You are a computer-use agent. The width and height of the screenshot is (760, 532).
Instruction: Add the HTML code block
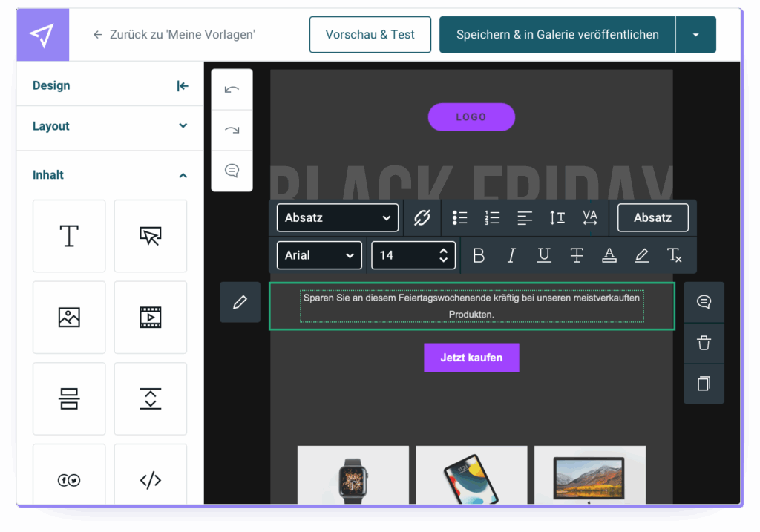151,480
